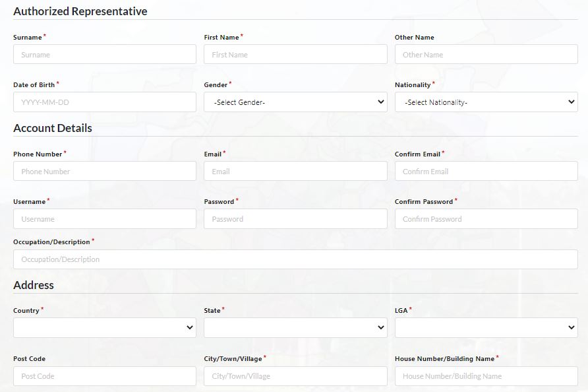Expand the LGA dropdown
This screenshot has height=392, width=588.
(486, 327)
